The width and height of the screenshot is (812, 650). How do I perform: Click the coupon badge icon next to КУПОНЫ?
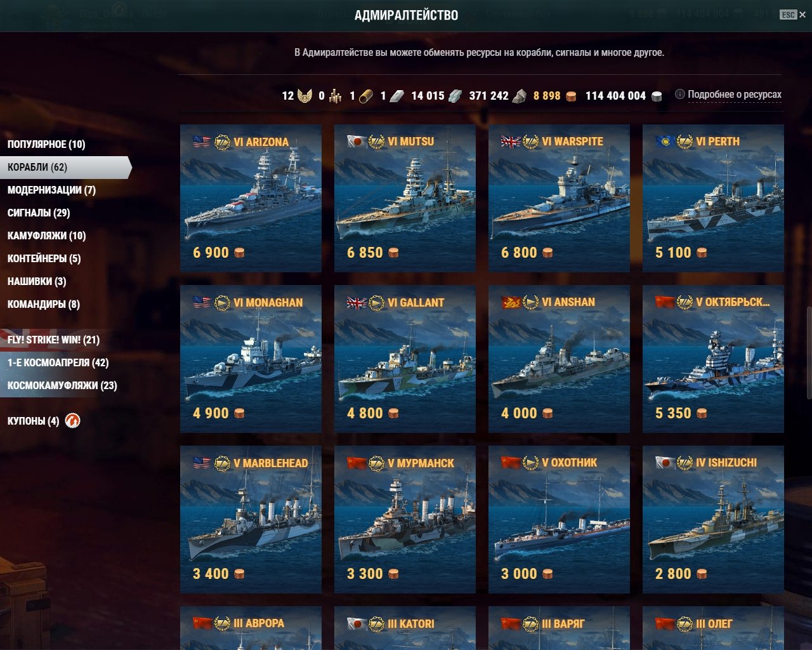point(72,420)
